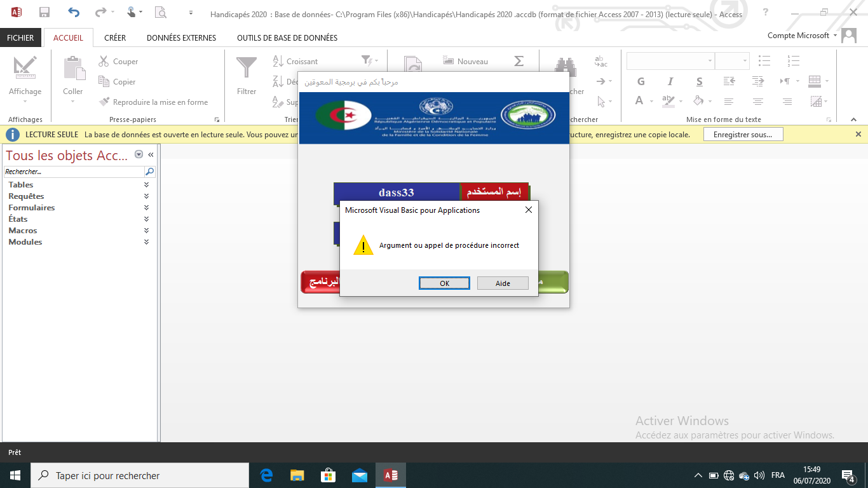Switch to the DONNÉES EXTERNES tab

point(181,38)
